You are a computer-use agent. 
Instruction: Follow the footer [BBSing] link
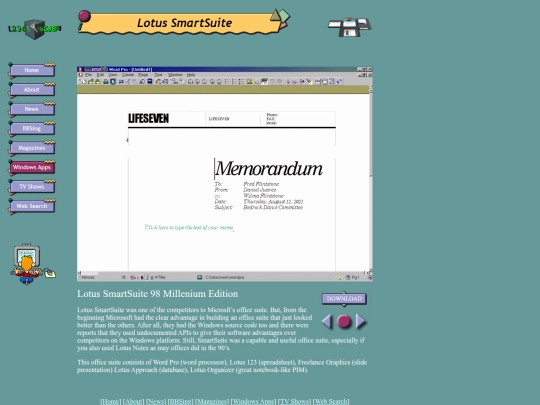[180, 402]
